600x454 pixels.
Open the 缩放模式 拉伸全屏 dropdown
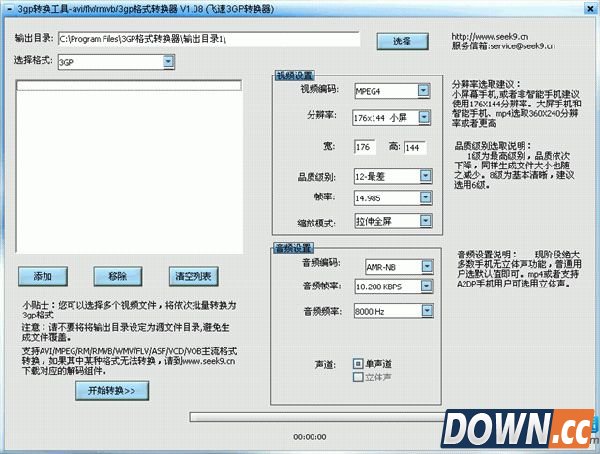click(x=426, y=220)
